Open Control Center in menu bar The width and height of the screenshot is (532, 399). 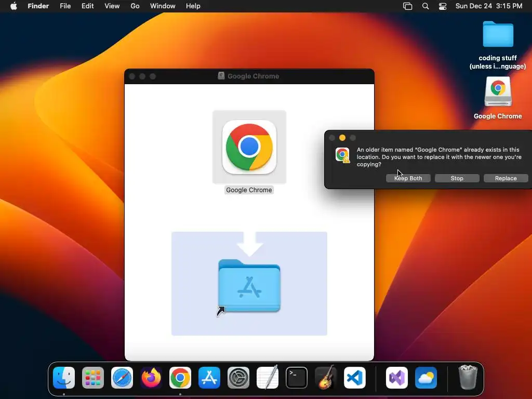click(x=443, y=6)
